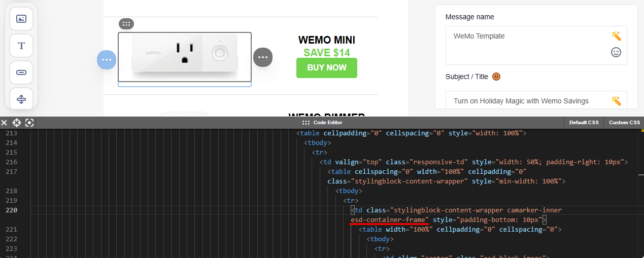Open the blue three-dot menu left of image
The image size is (644, 258).
(107, 60)
